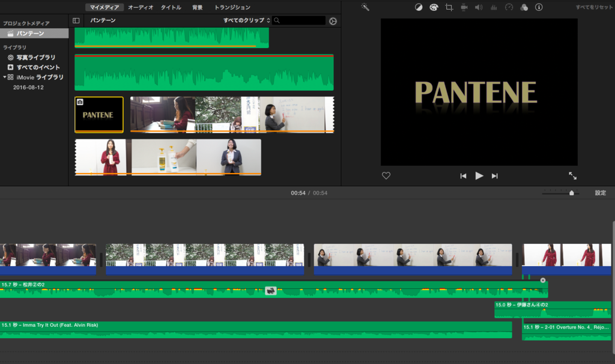Open timeline 設定 button
Image resolution: width=615 pixels, height=364 pixels.
(600, 193)
